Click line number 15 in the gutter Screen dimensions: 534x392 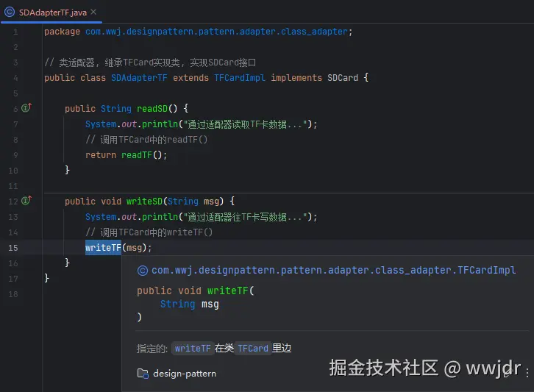pos(13,248)
